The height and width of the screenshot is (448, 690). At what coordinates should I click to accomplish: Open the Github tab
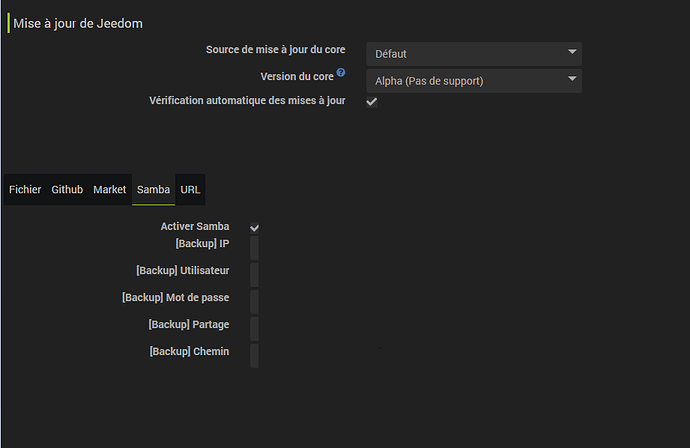pos(67,189)
